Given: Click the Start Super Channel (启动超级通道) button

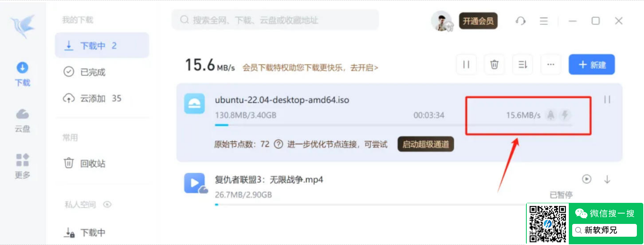Looking at the screenshot, I should [426, 144].
